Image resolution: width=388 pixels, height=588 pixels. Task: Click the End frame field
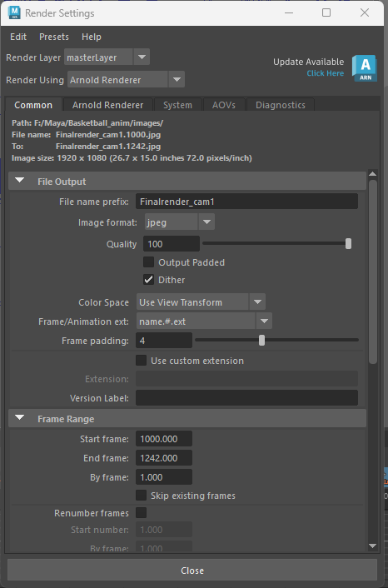click(x=164, y=458)
